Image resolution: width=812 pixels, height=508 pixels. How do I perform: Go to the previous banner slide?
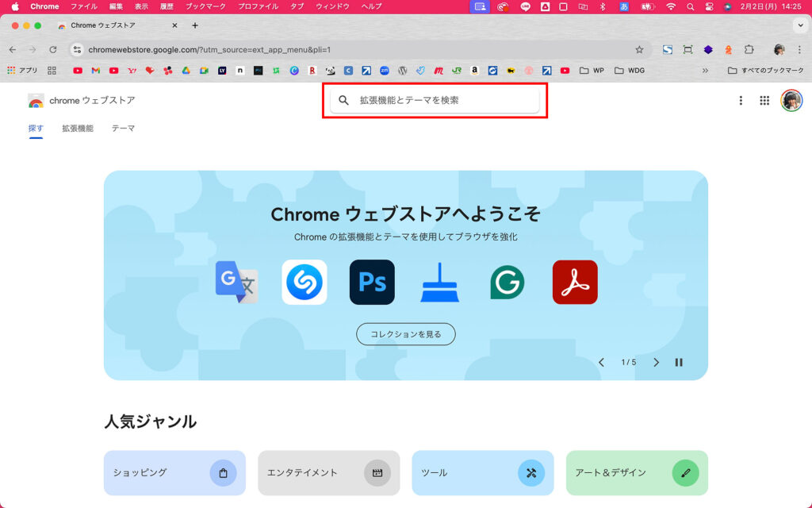[601, 362]
